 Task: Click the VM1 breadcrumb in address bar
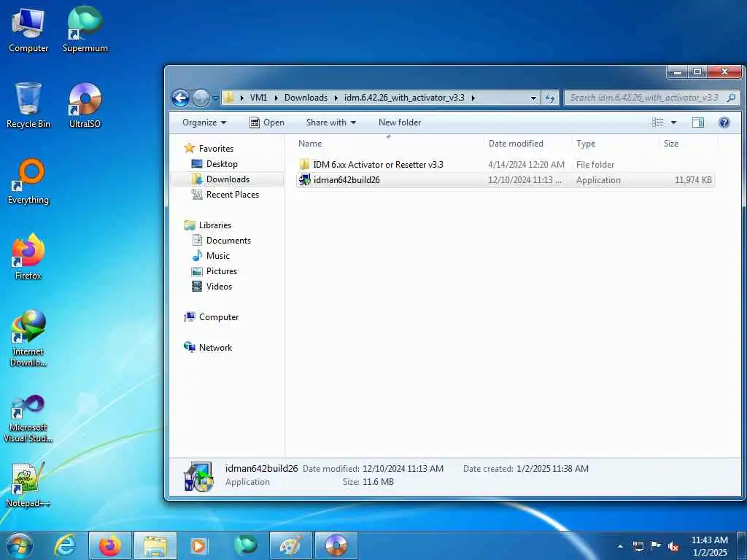tap(258, 98)
